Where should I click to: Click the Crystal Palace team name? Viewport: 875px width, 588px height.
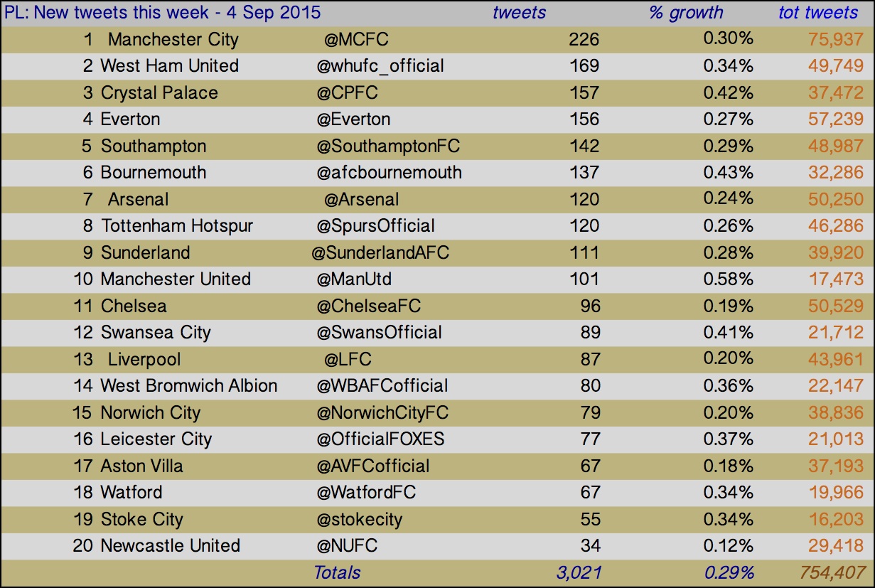[x=159, y=93]
